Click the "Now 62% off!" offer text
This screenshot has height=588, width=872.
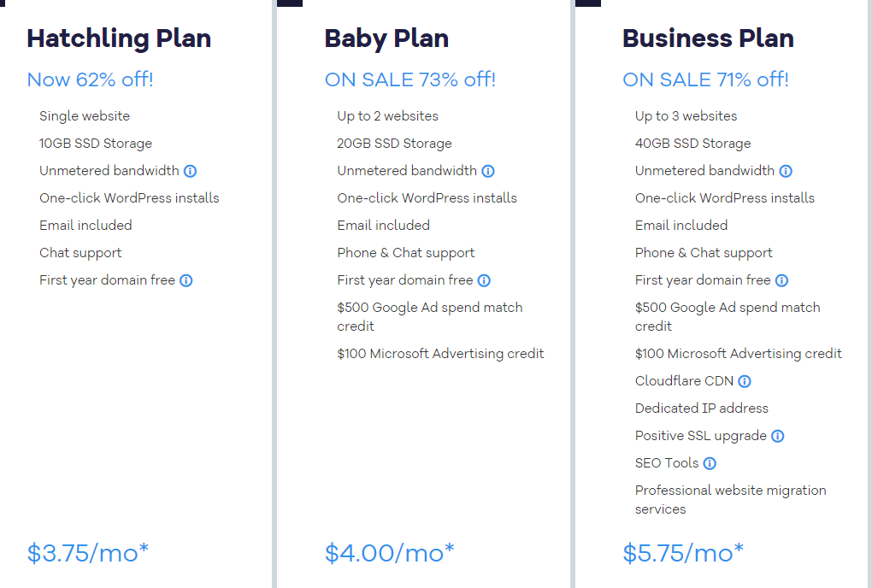[x=90, y=80]
